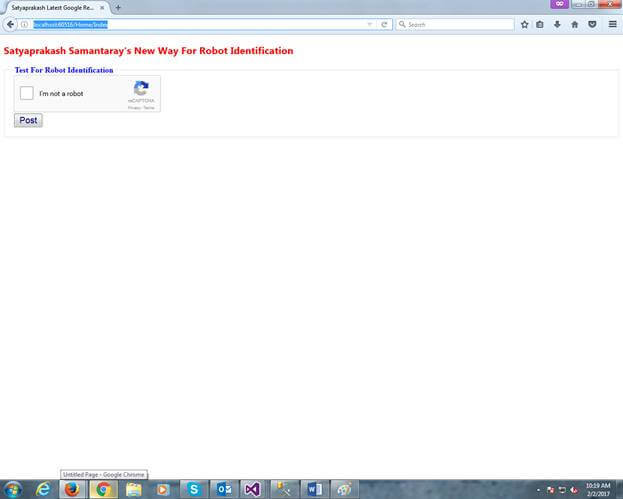The image size is (623, 499).
Task: Open Windows Media Player from taskbar
Action: (163, 489)
